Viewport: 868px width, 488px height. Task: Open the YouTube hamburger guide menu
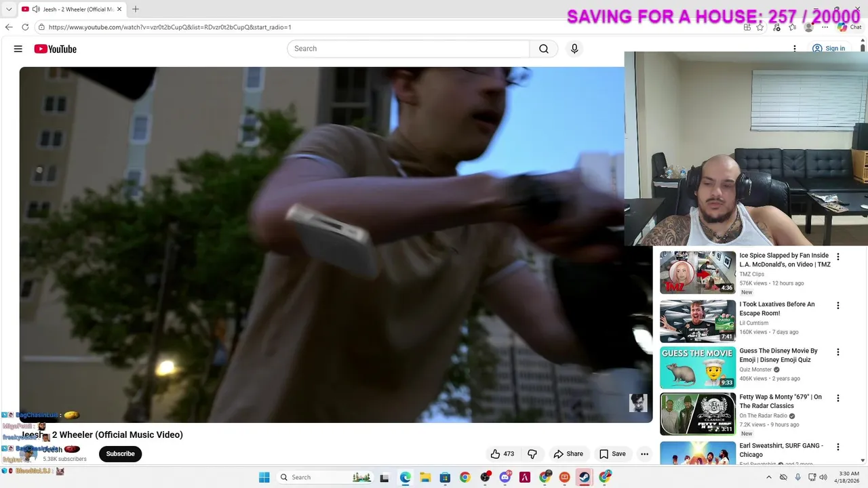(x=18, y=49)
